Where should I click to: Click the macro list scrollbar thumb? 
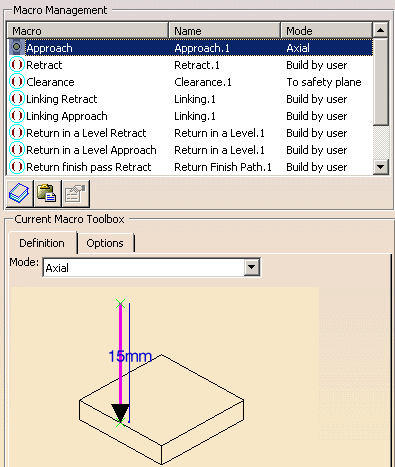pyautogui.click(x=380, y=82)
